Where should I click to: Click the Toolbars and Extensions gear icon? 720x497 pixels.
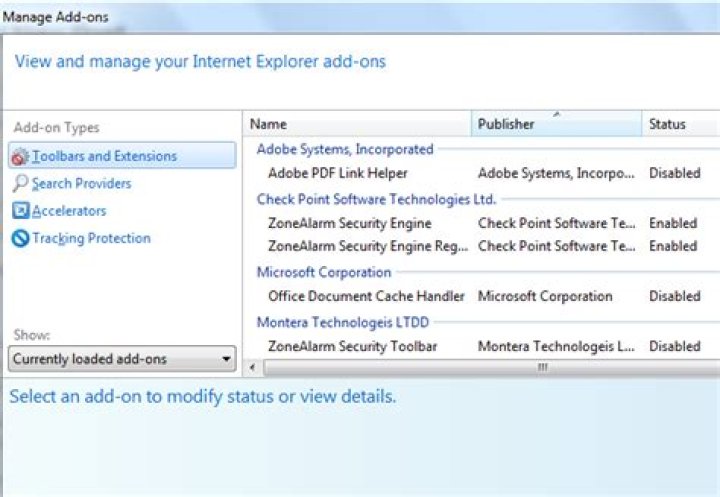click(x=21, y=156)
